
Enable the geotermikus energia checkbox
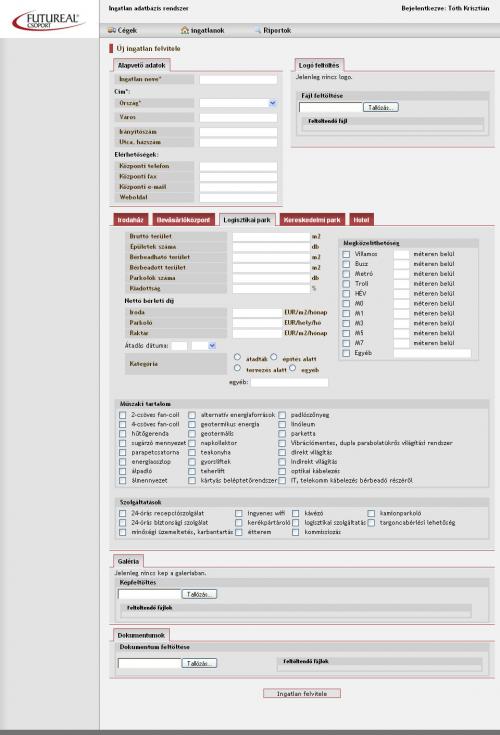click(192, 425)
